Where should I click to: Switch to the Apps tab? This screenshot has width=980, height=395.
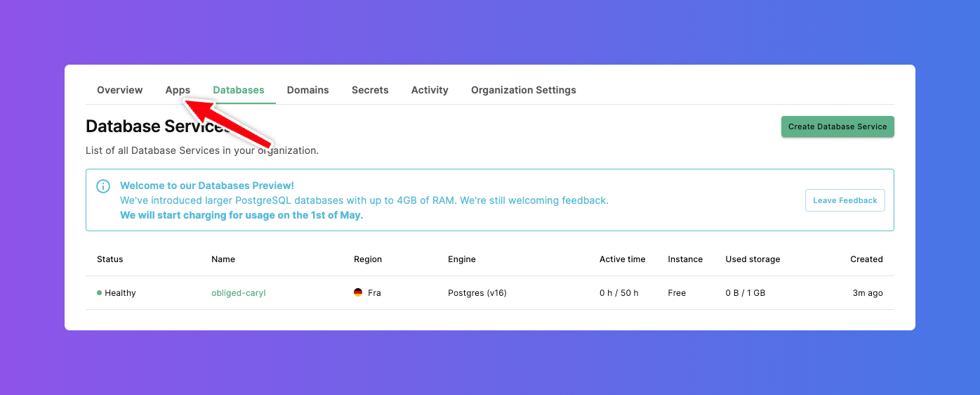point(178,90)
